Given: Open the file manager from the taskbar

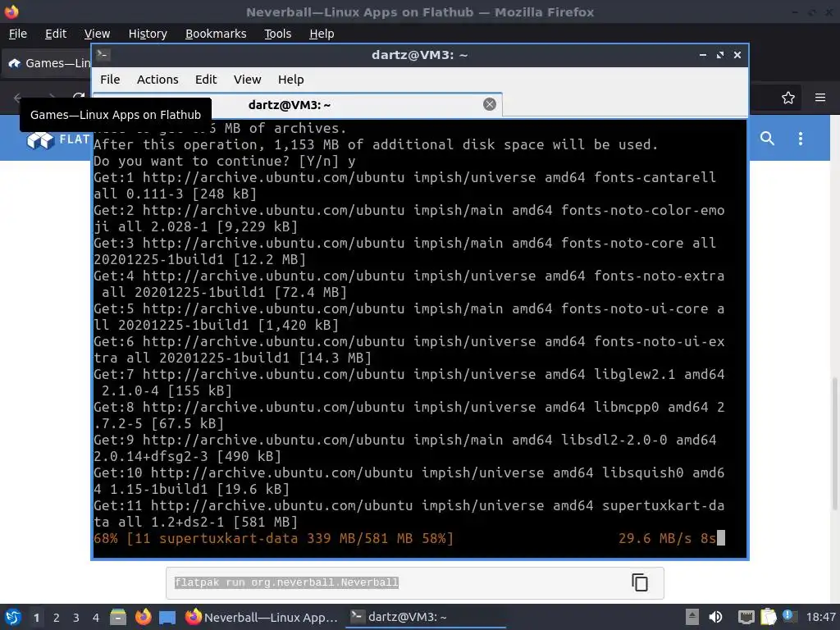Looking at the screenshot, I should tap(118, 617).
